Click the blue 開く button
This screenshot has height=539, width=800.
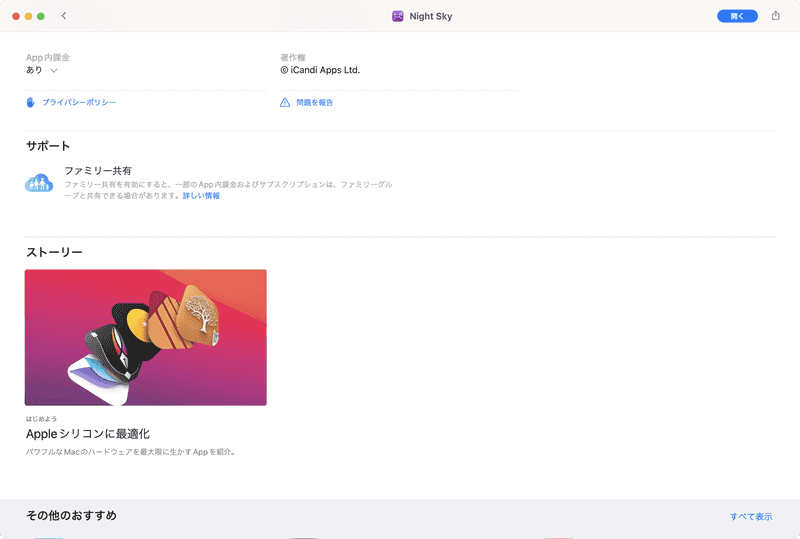pos(737,16)
